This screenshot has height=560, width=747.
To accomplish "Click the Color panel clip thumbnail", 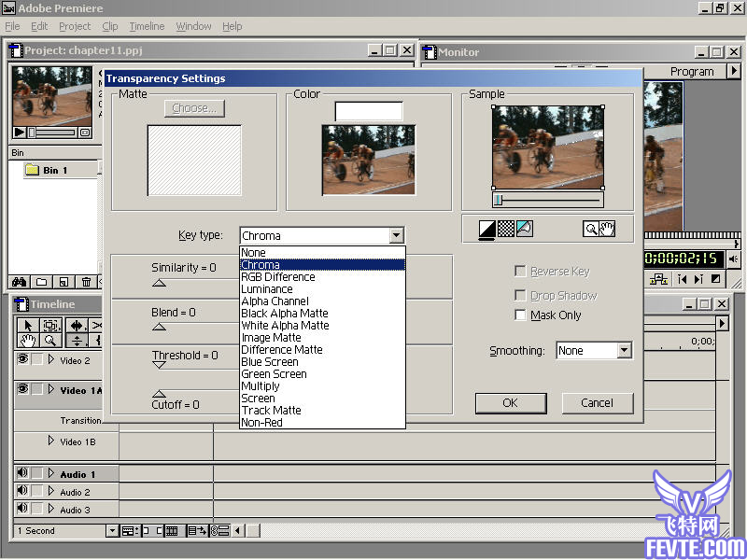I will tap(369, 160).
